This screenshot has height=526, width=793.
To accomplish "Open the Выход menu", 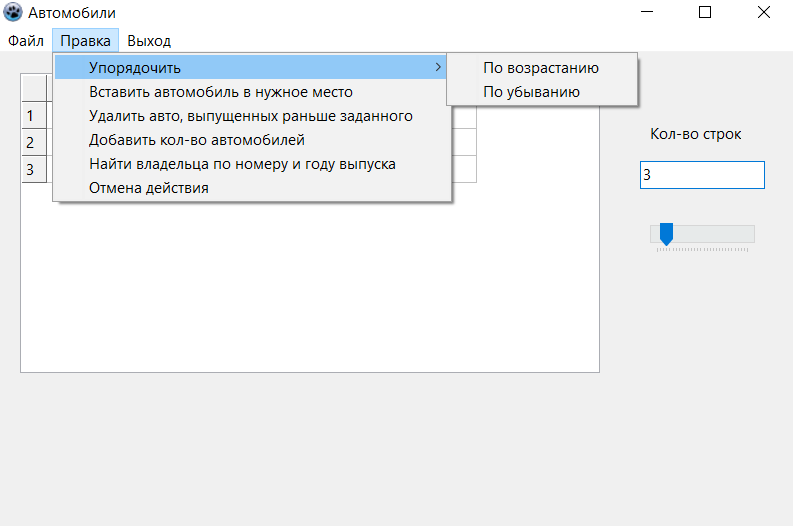I will (x=149, y=40).
